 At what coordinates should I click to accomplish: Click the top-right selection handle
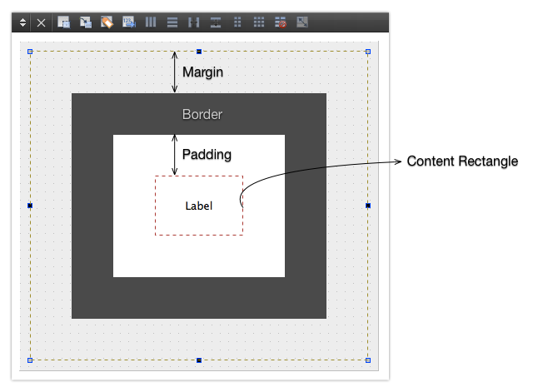pos(368,52)
